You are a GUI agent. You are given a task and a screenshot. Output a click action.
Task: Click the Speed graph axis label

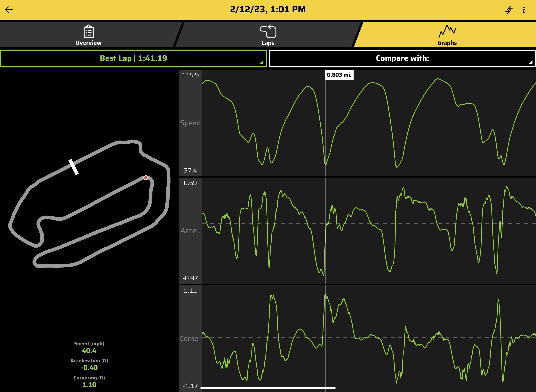coord(190,123)
